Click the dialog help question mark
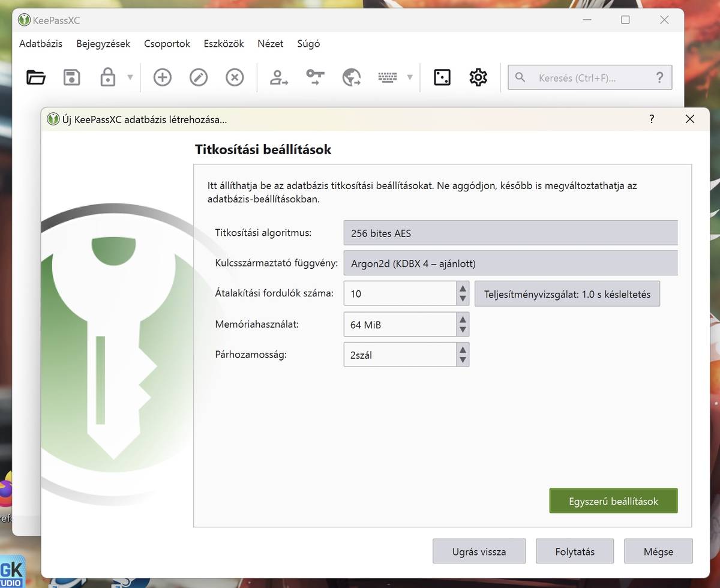720x588 pixels. [652, 119]
